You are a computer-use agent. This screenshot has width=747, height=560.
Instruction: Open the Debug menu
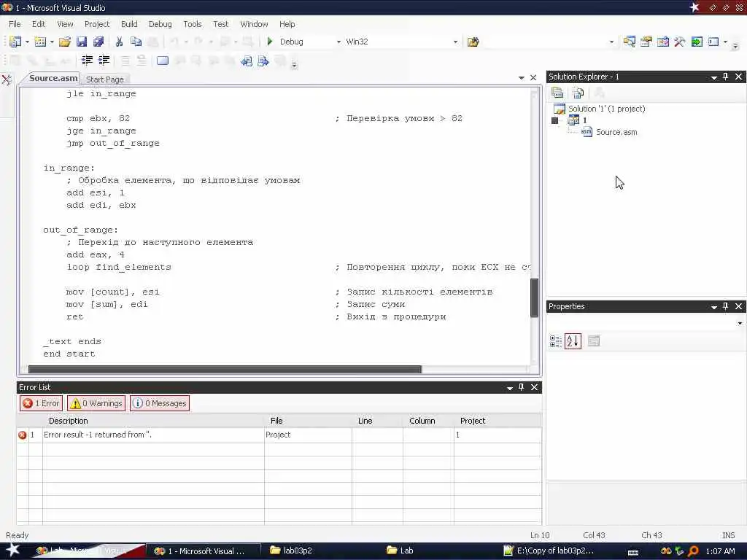click(x=160, y=24)
